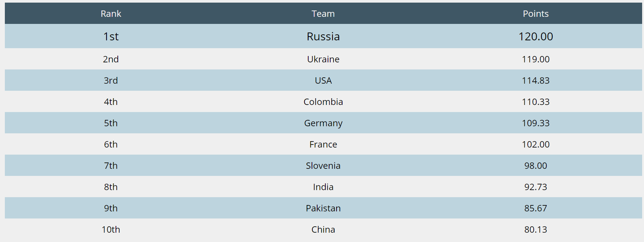Click the Rank column header
644x242 pixels.
[111, 14]
